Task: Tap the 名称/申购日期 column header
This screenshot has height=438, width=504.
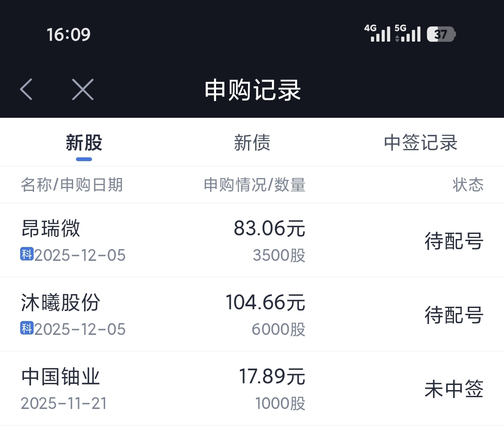Action: point(72,185)
